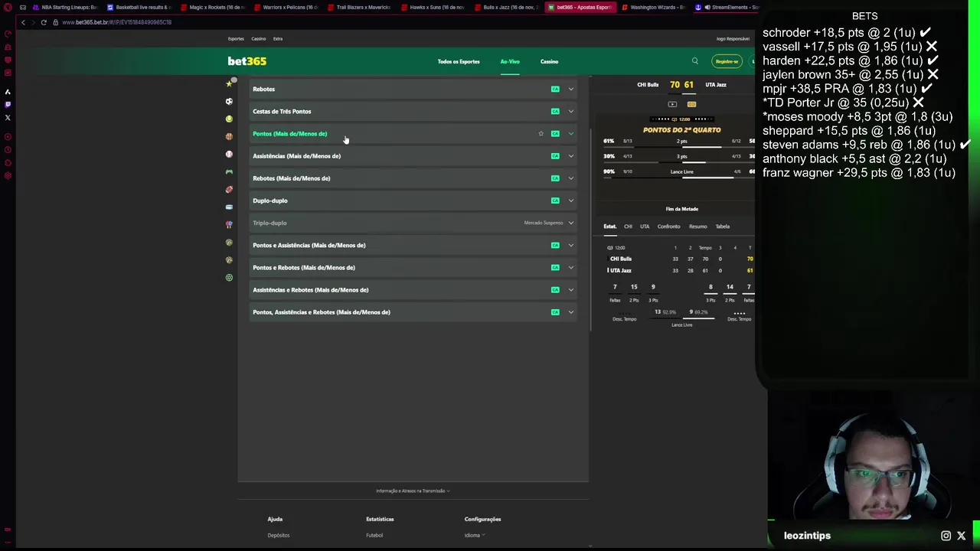Expand Pontos e Assistências (Mais de/Menos de)

point(413,245)
